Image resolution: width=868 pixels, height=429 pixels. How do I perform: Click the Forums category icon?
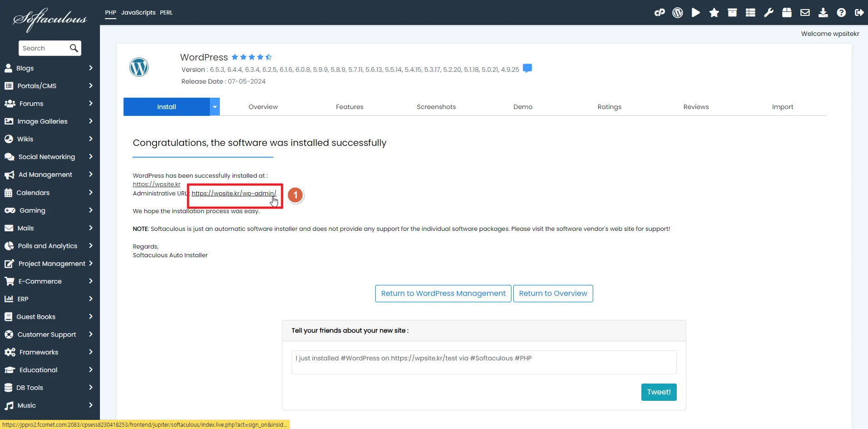click(x=10, y=104)
